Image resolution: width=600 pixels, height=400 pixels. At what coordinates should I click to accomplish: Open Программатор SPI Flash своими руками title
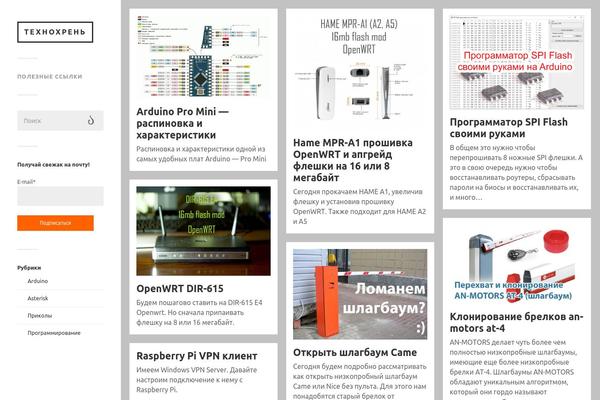click(x=509, y=128)
